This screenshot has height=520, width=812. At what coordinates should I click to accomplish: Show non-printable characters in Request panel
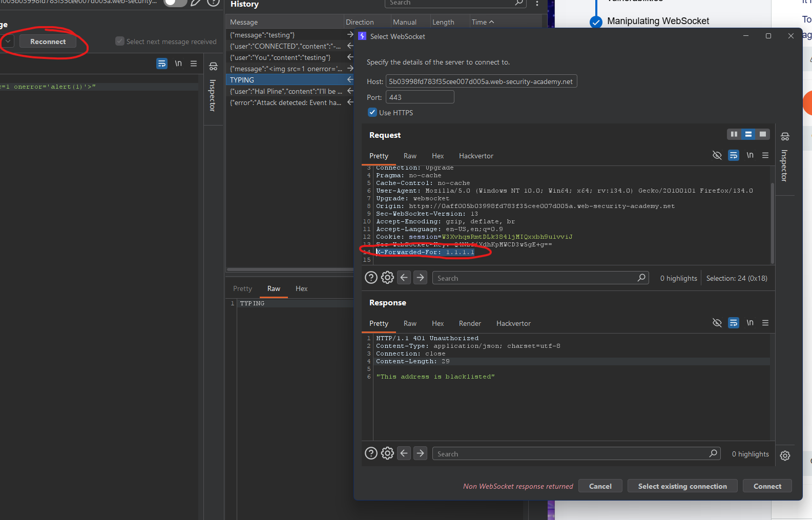coord(749,155)
